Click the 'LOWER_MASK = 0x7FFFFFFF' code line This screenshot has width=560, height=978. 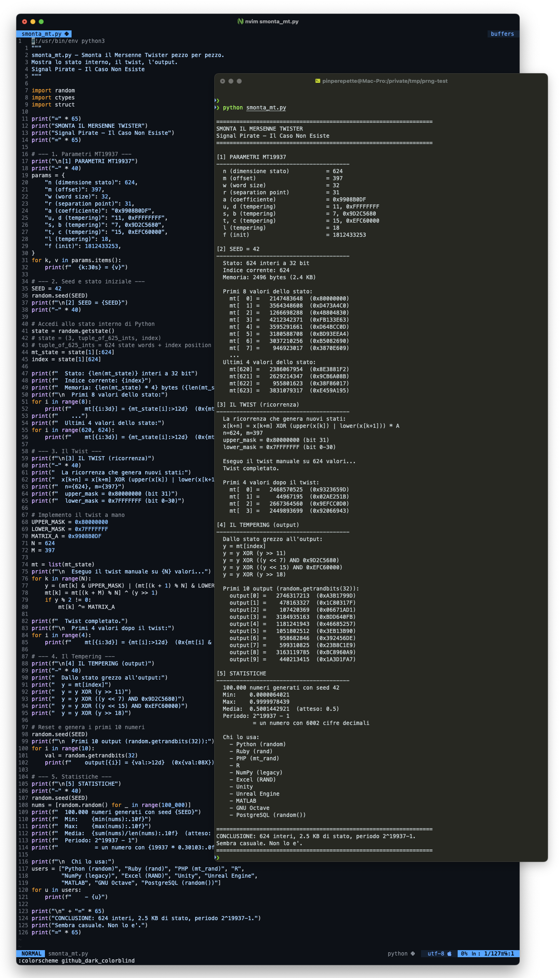70,529
